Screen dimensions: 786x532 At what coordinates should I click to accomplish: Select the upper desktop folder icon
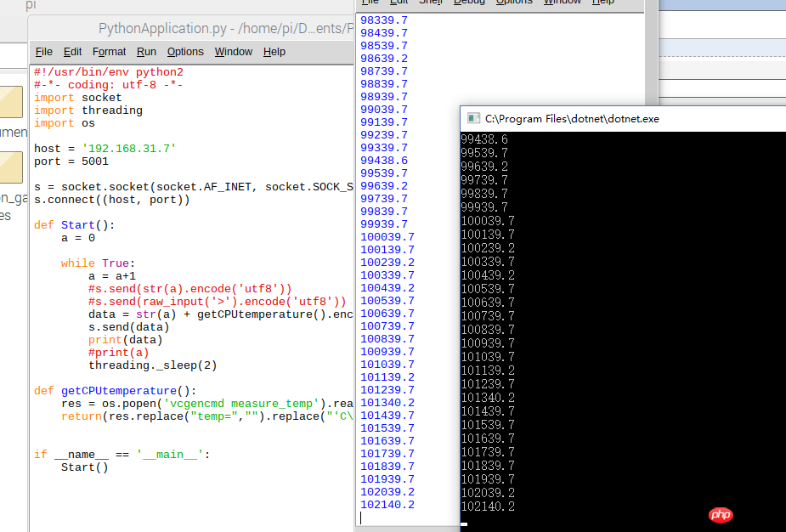click(11, 102)
